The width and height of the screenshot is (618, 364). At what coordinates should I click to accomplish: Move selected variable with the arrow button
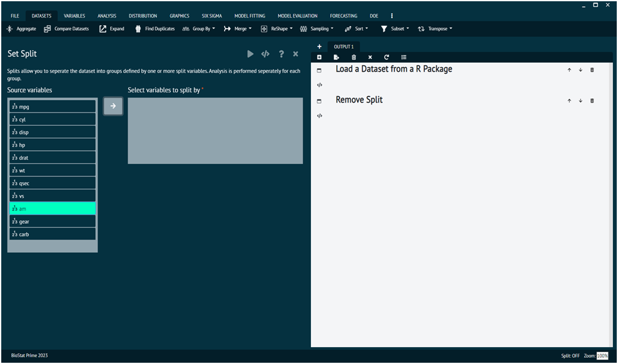pyautogui.click(x=113, y=106)
